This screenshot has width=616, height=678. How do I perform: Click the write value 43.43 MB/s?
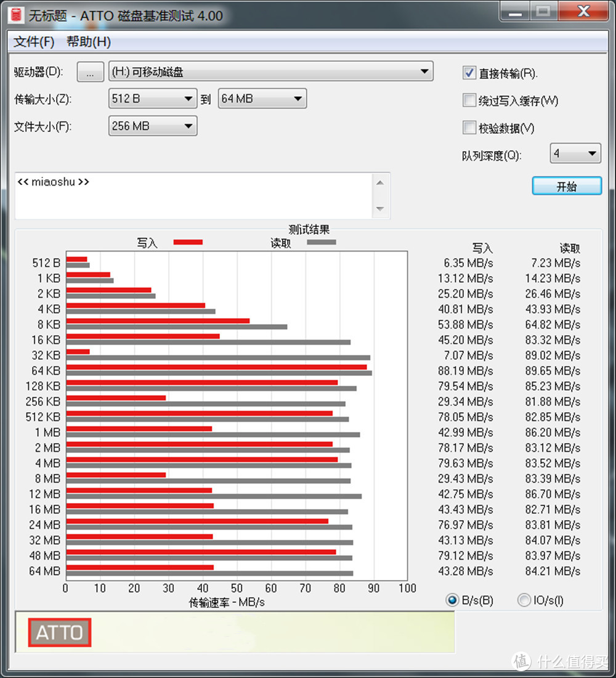click(x=466, y=509)
